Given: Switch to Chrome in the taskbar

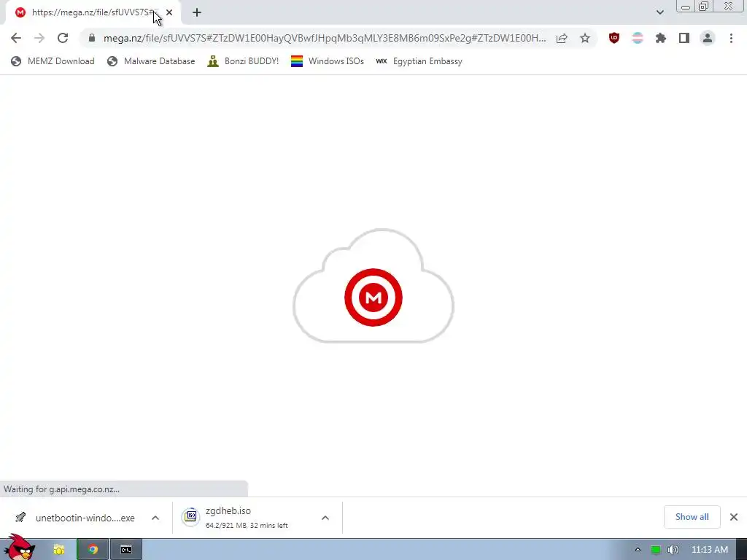Looking at the screenshot, I should [93, 550].
